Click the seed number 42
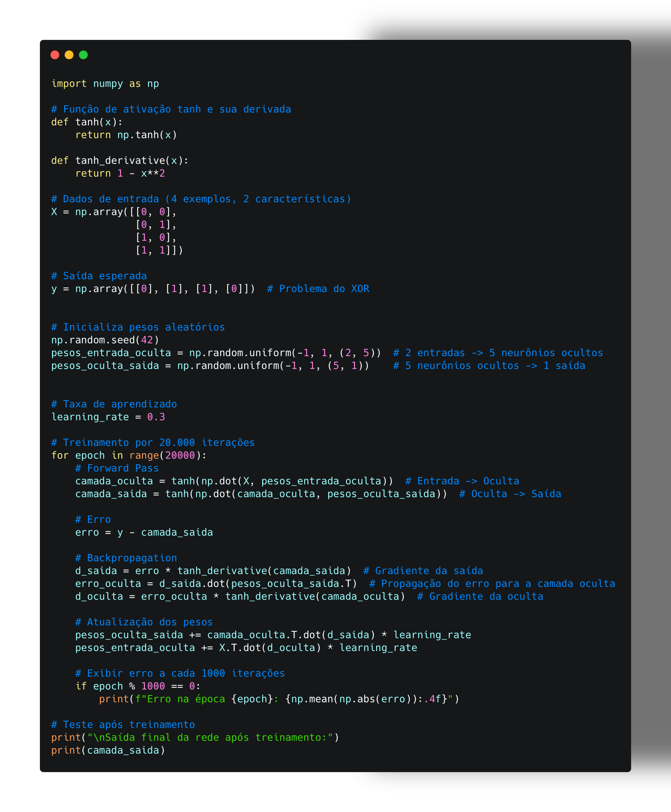Viewport: 671px width, 812px height. point(147,340)
